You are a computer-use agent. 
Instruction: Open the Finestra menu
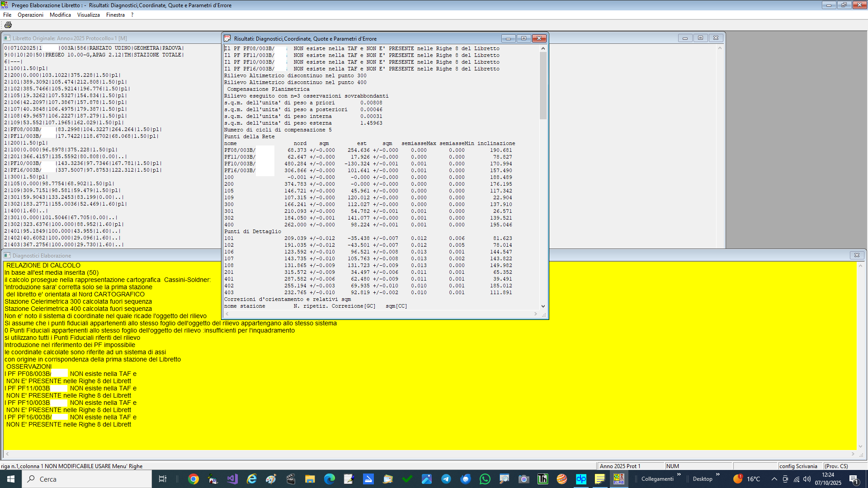(115, 15)
